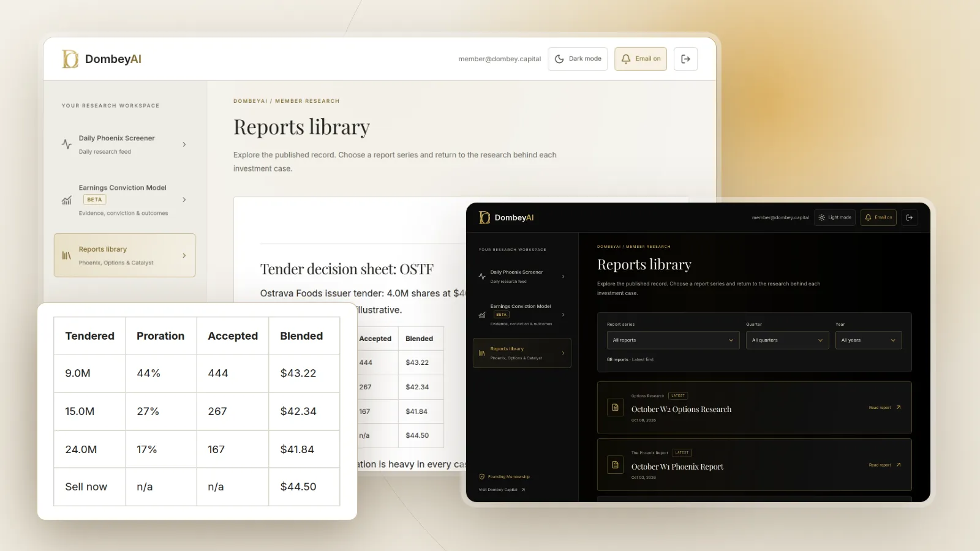Click the LATEST badge on Options Research
The image size is (980, 551).
678,395
